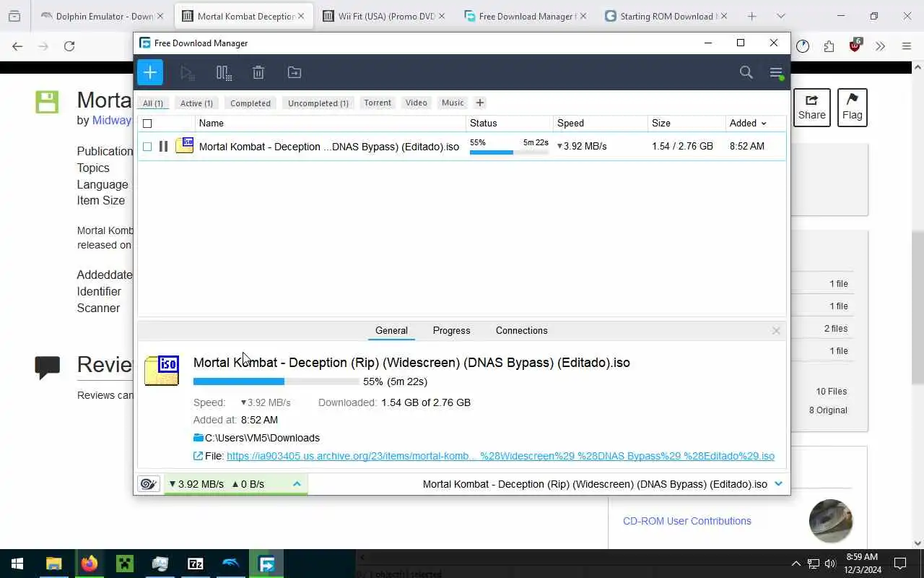Screen dimensions: 924x578
Task: Reload the page in Firefox
Action: pos(69,46)
